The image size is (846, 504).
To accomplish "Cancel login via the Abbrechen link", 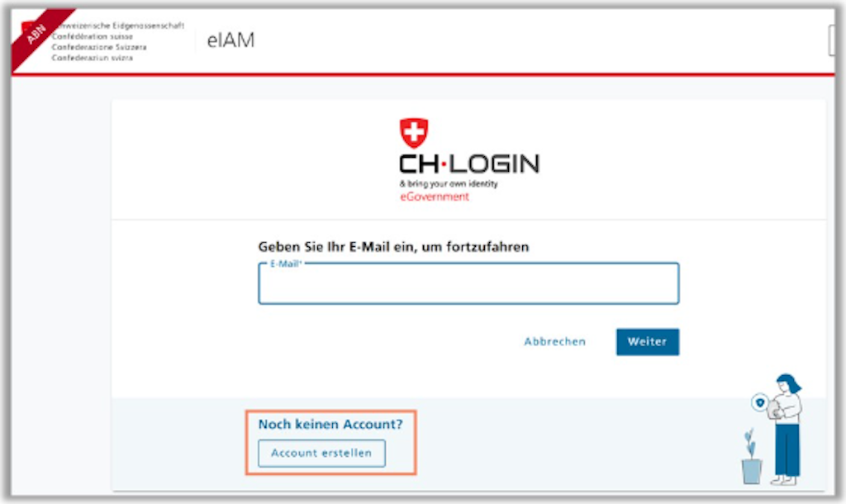I will click(x=554, y=341).
